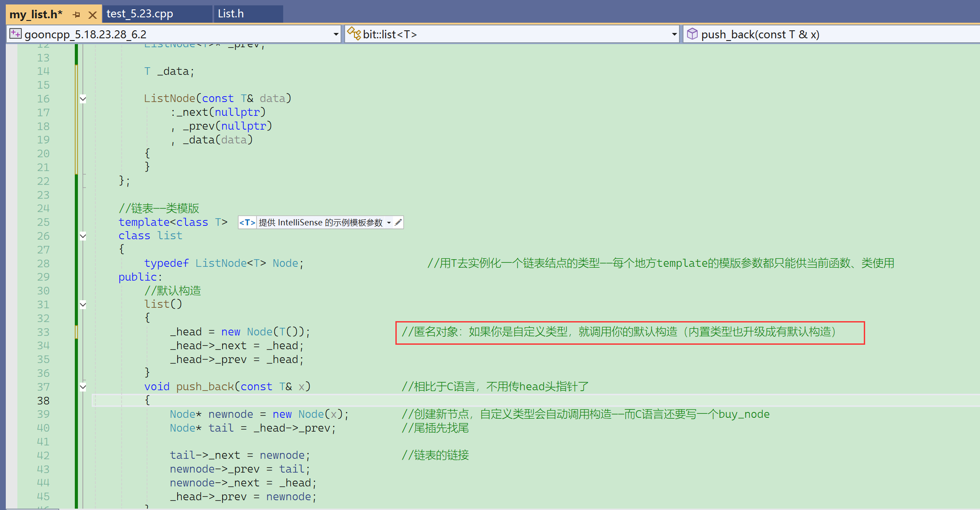
Task: Open the IntelliSense template parameter dropdown arrow
Action: click(389, 223)
